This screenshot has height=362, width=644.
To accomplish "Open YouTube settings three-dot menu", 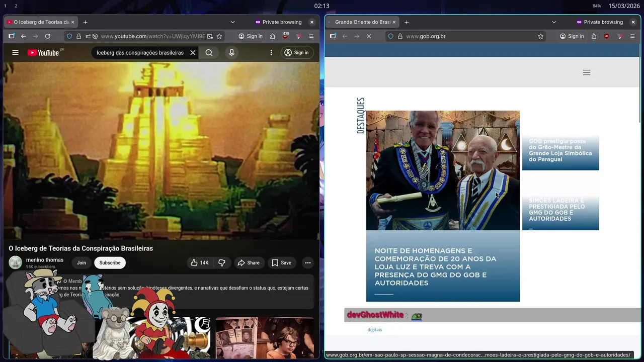I will pyautogui.click(x=271, y=53).
